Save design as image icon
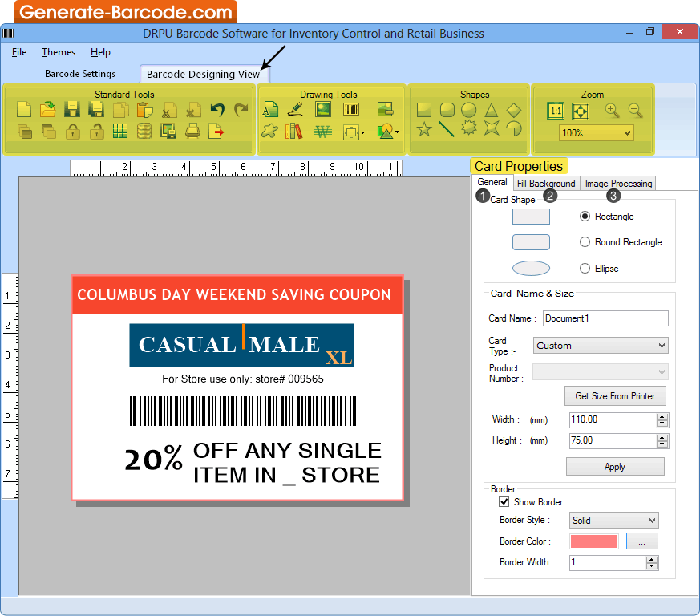Screen dimensions: 700x616 (168, 131)
